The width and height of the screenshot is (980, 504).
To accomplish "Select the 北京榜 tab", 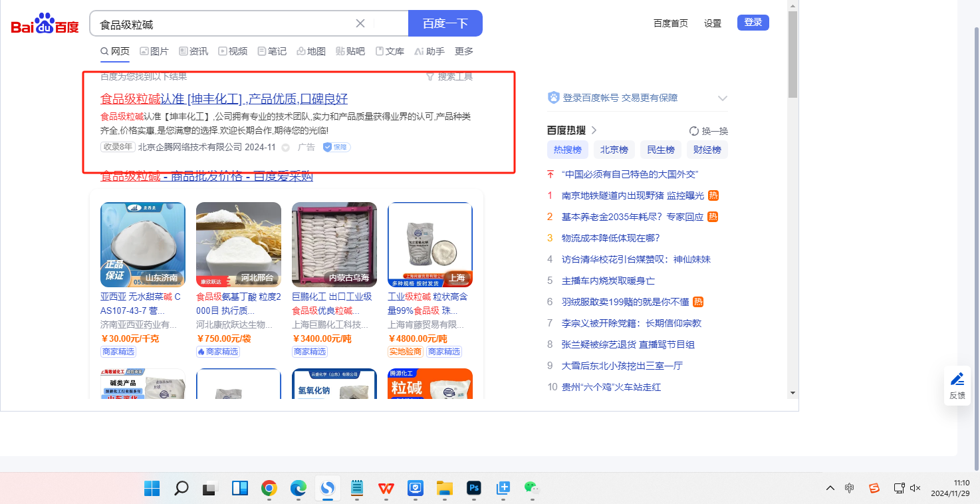I will click(614, 150).
